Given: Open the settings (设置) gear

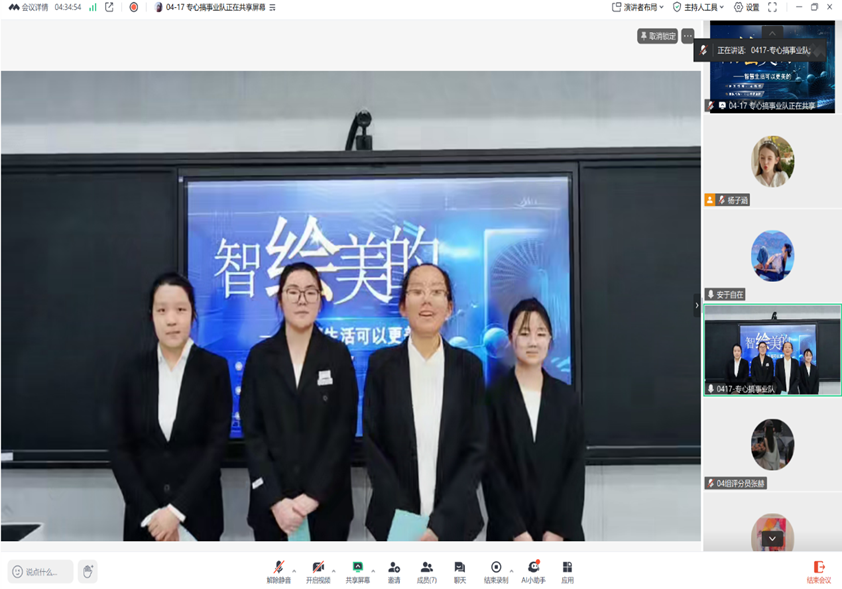Looking at the screenshot, I should click(x=746, y=7).
